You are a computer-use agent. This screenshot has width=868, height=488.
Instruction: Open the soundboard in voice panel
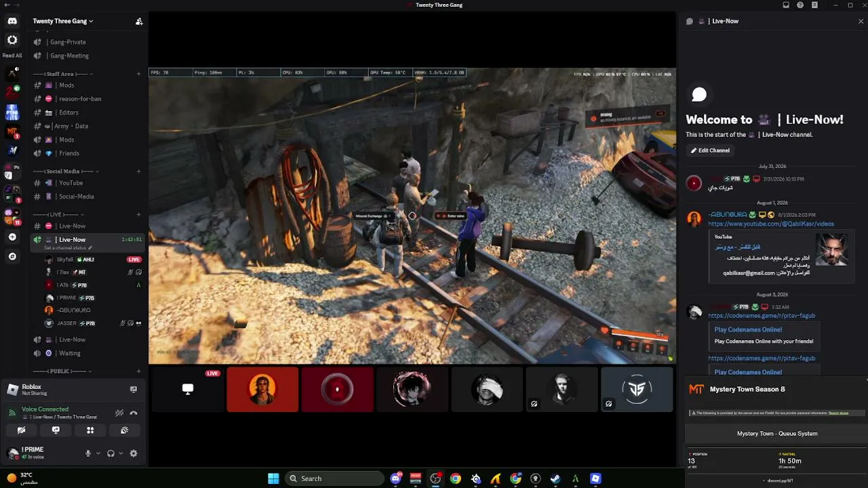coord(124,430)
